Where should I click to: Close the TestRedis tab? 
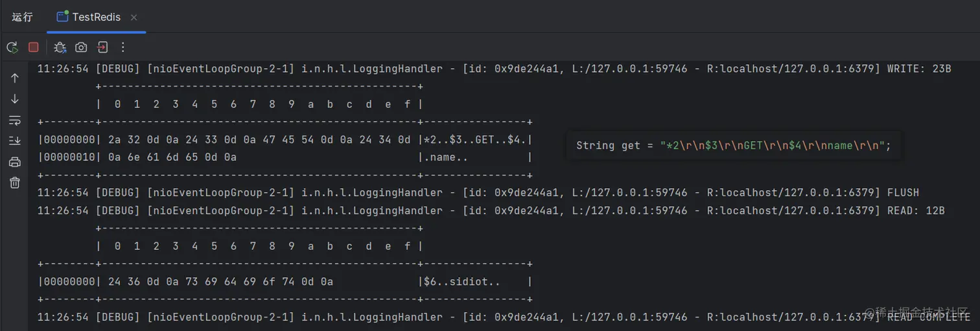coord(134,18)
